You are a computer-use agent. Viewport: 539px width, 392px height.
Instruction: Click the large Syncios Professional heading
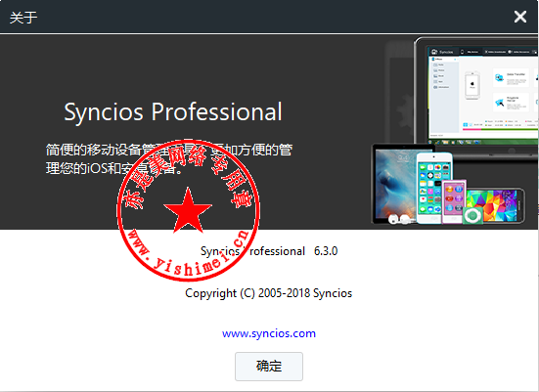click(173, 112)
